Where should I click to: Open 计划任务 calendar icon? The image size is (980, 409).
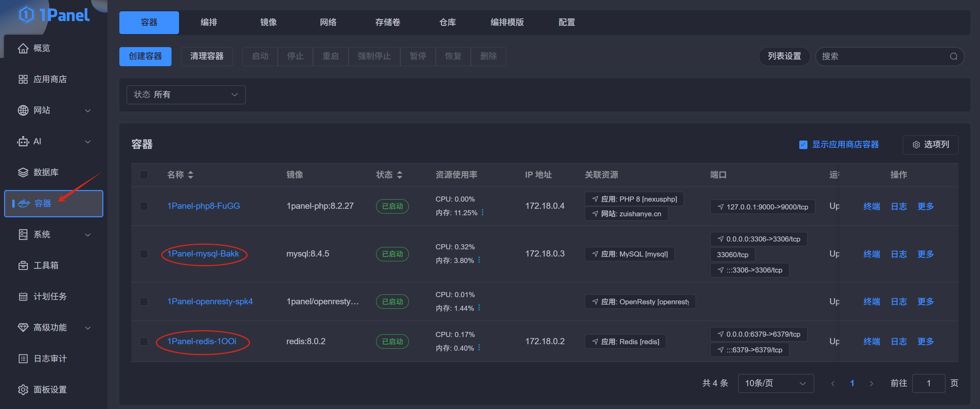pos(23,296)
